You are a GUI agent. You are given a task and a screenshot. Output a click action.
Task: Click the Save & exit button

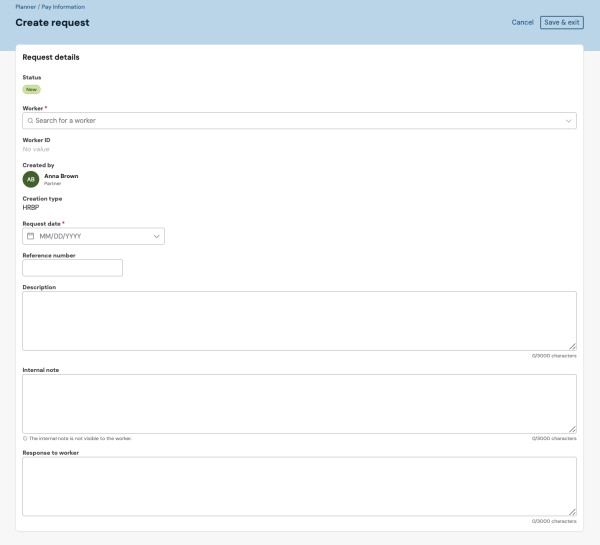coord(562,22)
